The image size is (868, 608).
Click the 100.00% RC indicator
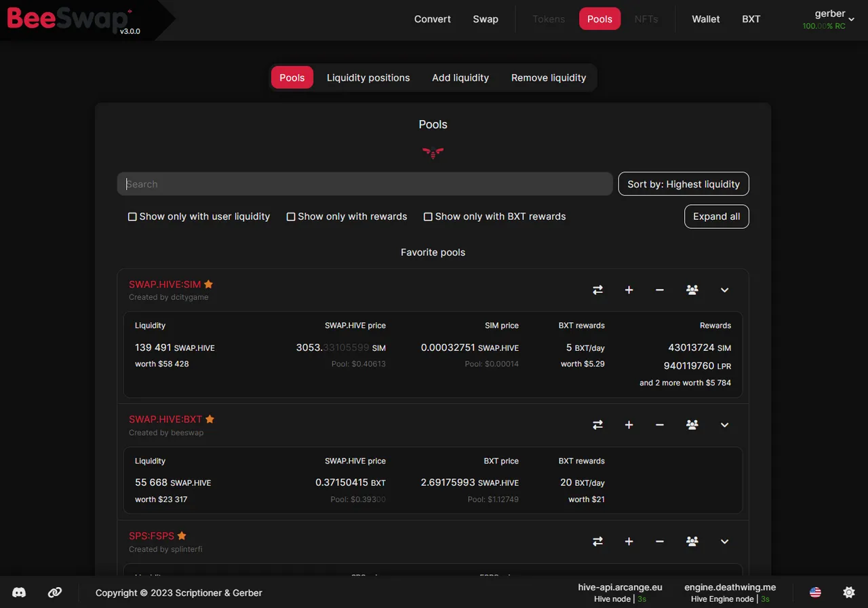[824, 26]
